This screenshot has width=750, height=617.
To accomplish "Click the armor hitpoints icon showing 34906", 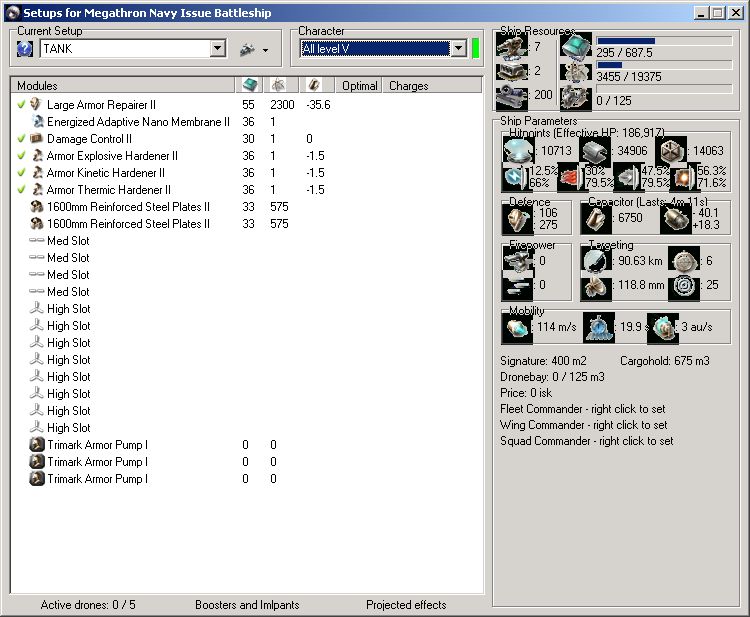I will [595, 150].
